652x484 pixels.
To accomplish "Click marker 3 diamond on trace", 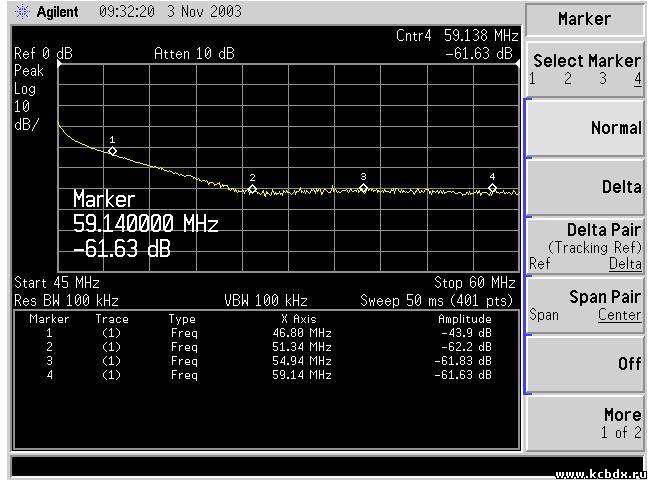I will [x=363, y=188].
